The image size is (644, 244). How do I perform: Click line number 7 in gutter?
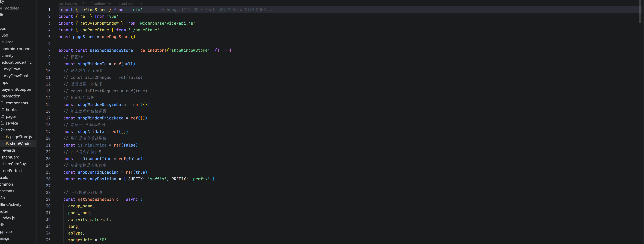point(49,50)
